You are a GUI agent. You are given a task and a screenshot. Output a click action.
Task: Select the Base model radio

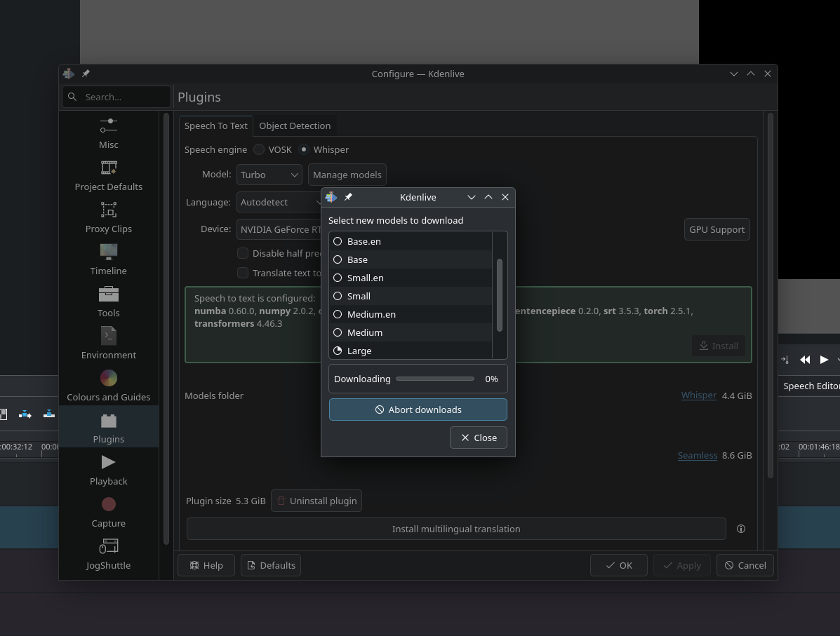point(338,259)
